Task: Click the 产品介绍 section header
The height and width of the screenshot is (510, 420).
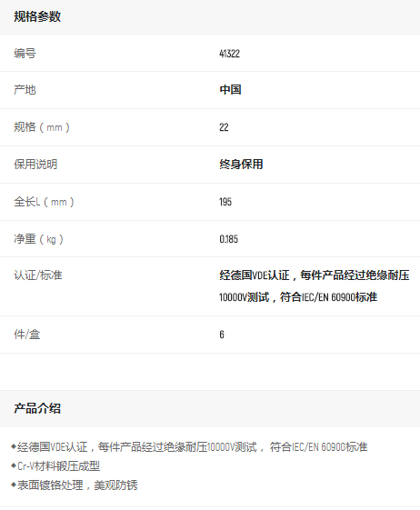Action: (37, 408)
